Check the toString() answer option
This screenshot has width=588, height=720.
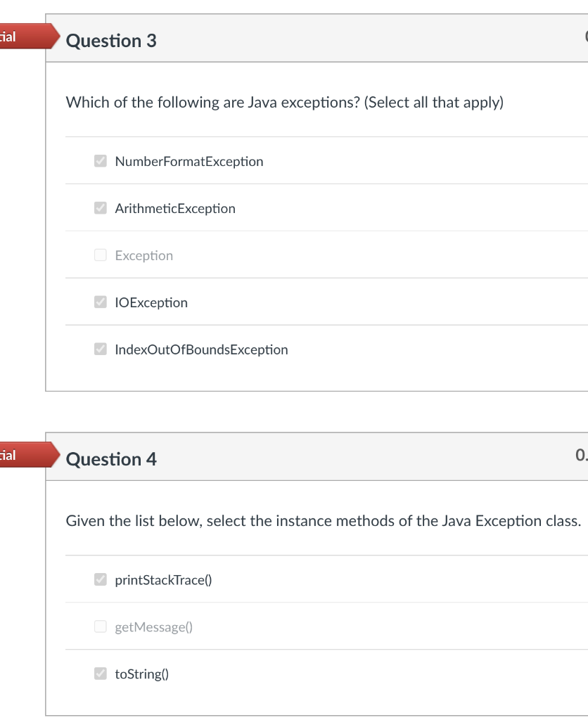coord(99,674)
